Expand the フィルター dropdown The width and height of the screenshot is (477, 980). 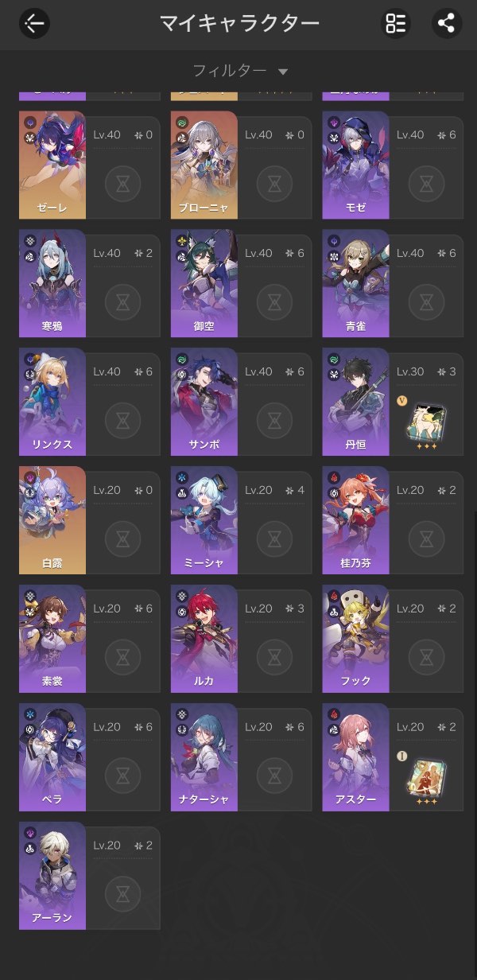coord(240,71)
